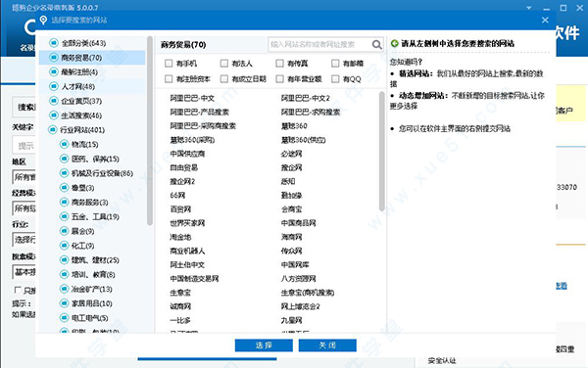This screenshot has width=588, height=368.
Task: Enable the 有QQ checkbox
Action: pos(335,79)
